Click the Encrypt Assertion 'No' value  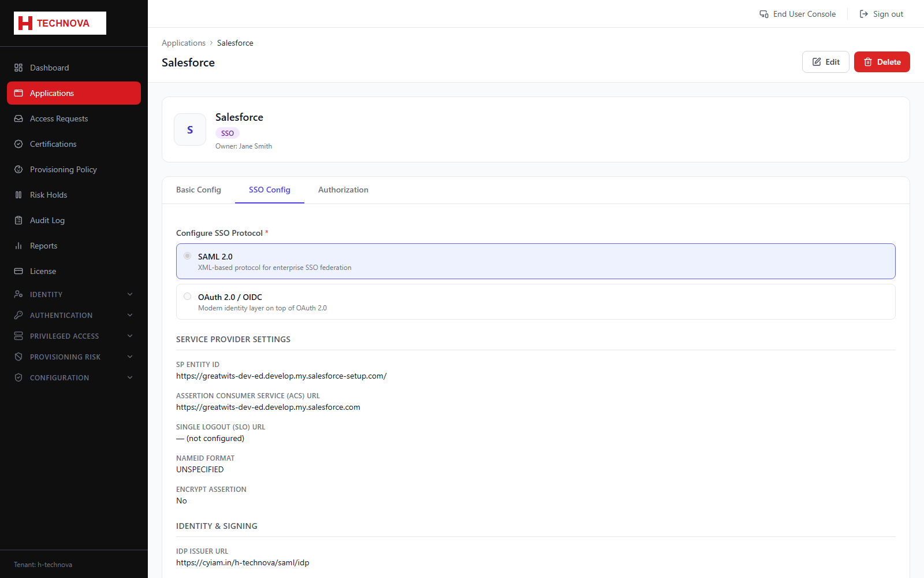click(181, 501)
